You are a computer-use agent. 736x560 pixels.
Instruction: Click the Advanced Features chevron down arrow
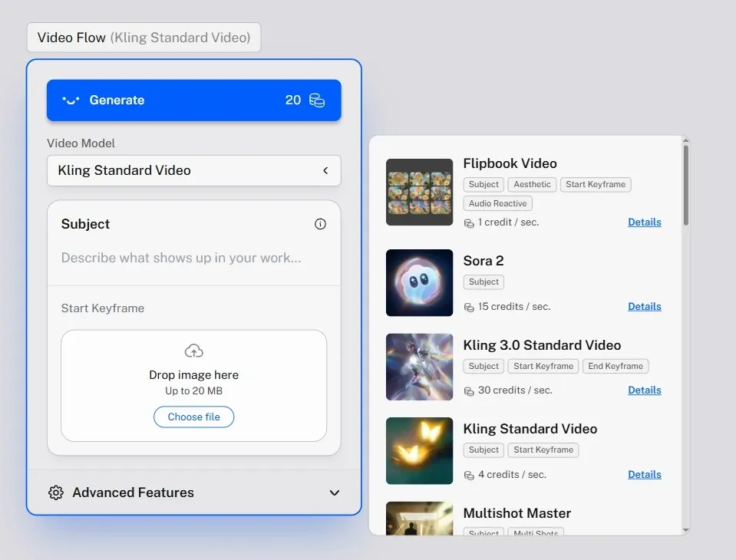point(334,493)
